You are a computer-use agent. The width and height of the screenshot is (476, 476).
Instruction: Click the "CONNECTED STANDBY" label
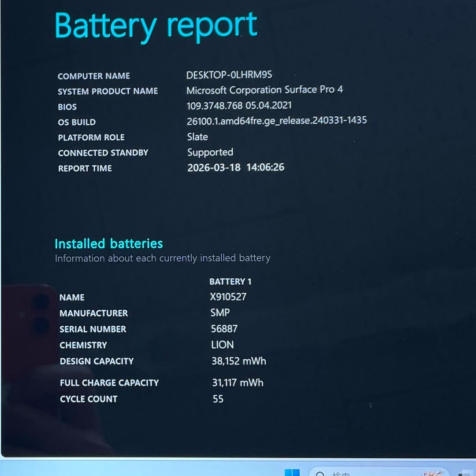click(103, 152)
